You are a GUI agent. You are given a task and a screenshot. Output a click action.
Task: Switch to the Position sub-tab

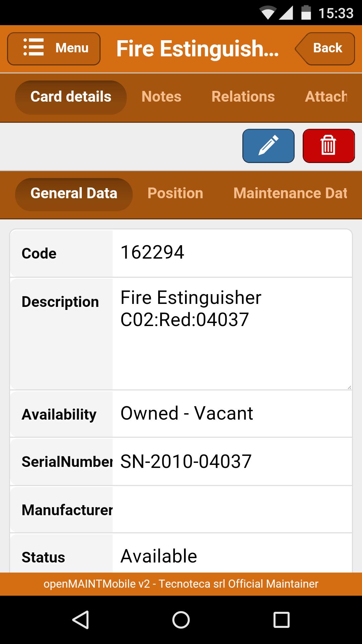(x=175, y=194)
